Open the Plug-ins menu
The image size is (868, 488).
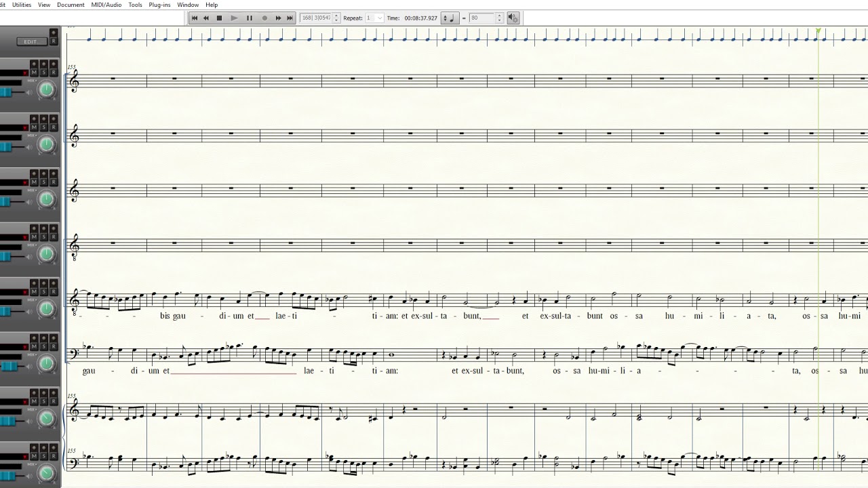point(159,5)
